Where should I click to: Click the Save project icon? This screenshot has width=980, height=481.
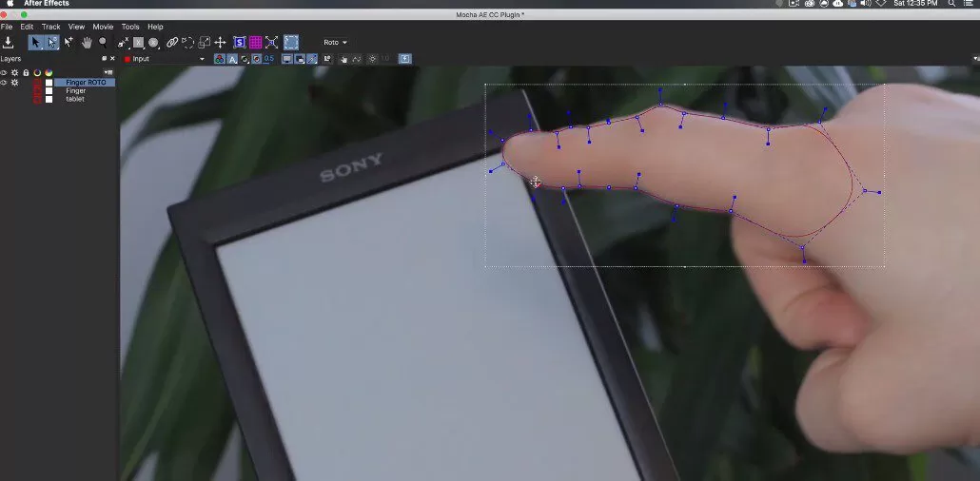pyautogui.click(x=8, y=43)
